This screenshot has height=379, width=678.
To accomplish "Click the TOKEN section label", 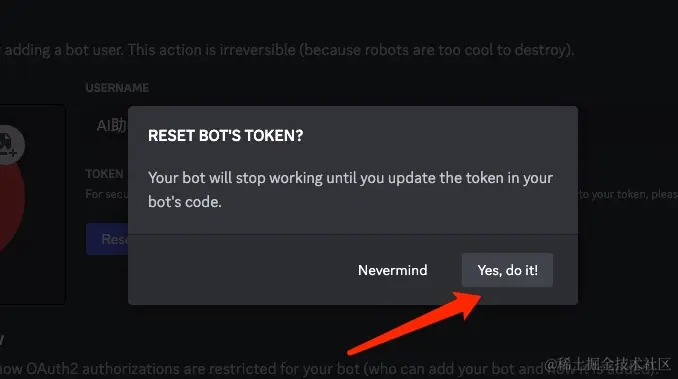I will [x=104, y=174].
